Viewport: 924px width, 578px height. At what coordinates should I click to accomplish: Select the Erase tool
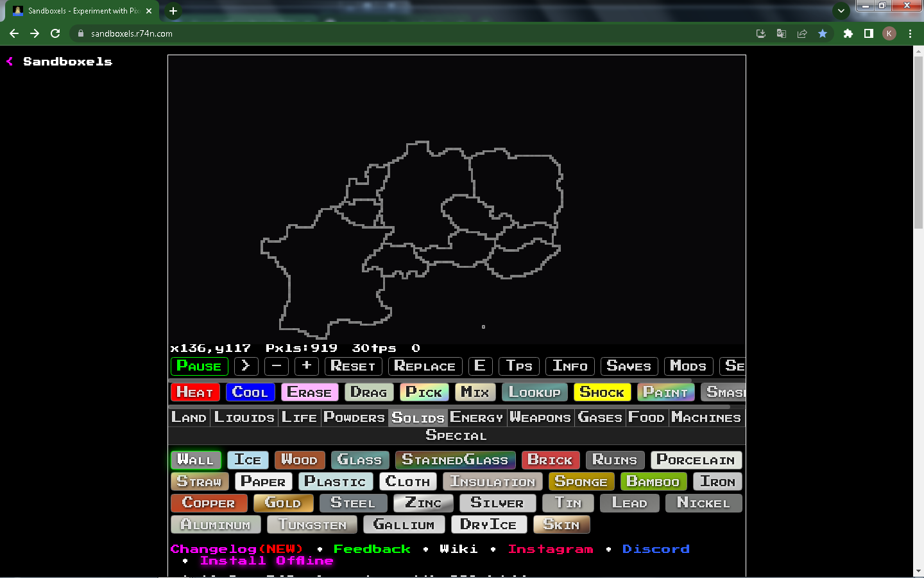[309, 392]
